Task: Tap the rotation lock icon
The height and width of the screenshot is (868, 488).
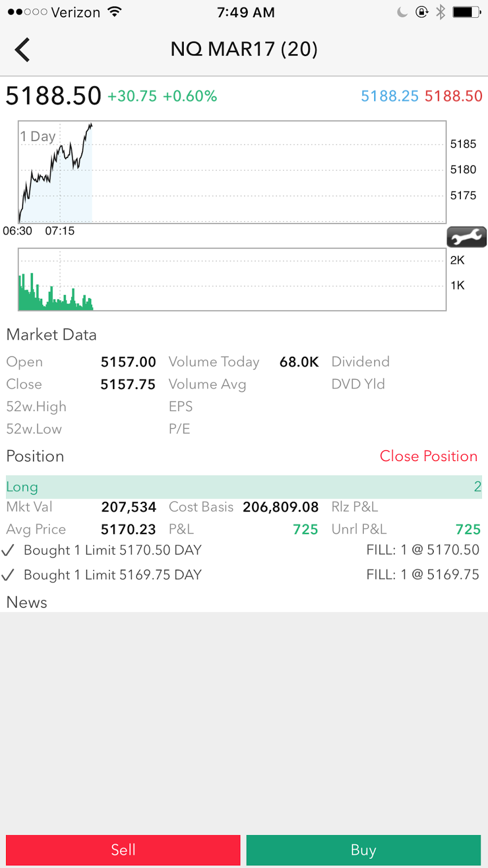Action: coord(422,12)
